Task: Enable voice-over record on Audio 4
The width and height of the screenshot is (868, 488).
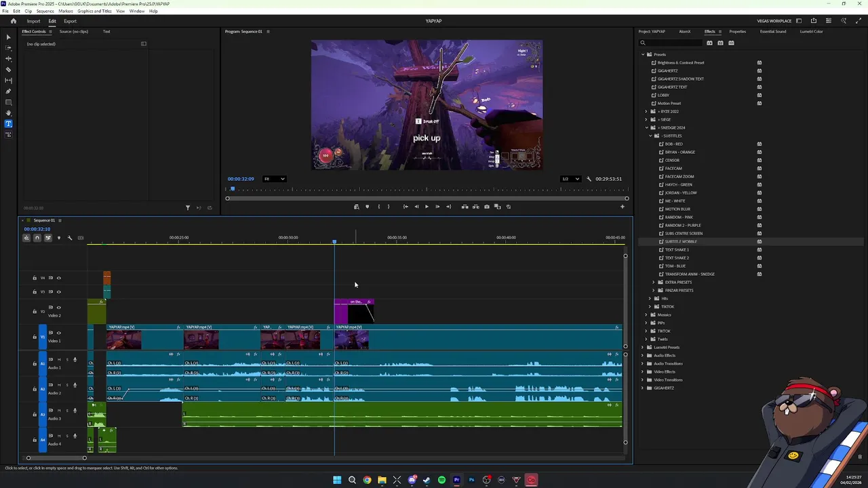Action: pos(75,436)
